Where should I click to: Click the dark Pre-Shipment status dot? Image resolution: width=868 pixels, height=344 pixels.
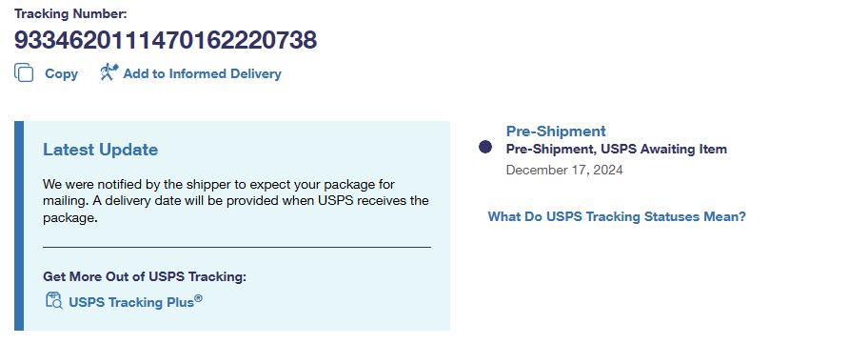[485, 147]
